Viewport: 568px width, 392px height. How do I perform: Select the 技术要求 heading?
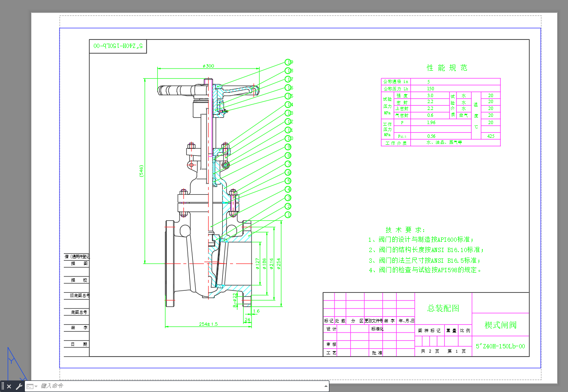[x=405, y=230]
